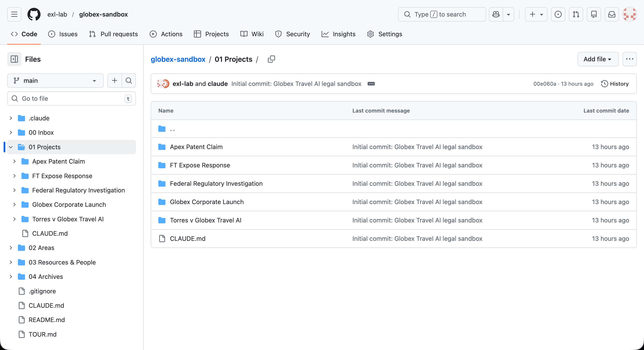Open the notifications inbox icon
The height and width of the screenshot is (350, 644).
[612, 14]
